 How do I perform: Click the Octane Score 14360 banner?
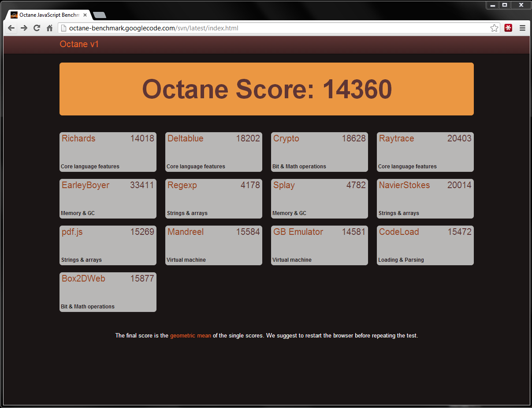pyautogui.click(x=267, y=89)
